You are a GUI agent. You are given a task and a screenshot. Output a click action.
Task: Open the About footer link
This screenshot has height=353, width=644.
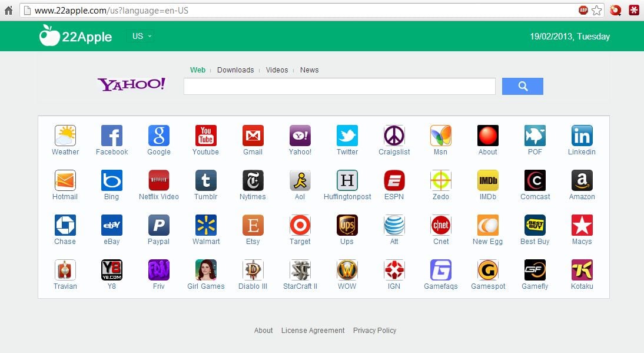(x=263, y=331)
